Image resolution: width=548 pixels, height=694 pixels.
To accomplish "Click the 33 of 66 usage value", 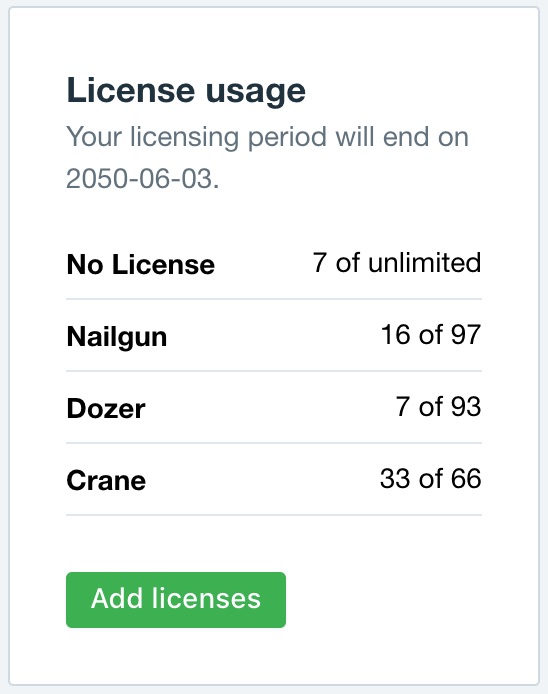I will [430, 478].
